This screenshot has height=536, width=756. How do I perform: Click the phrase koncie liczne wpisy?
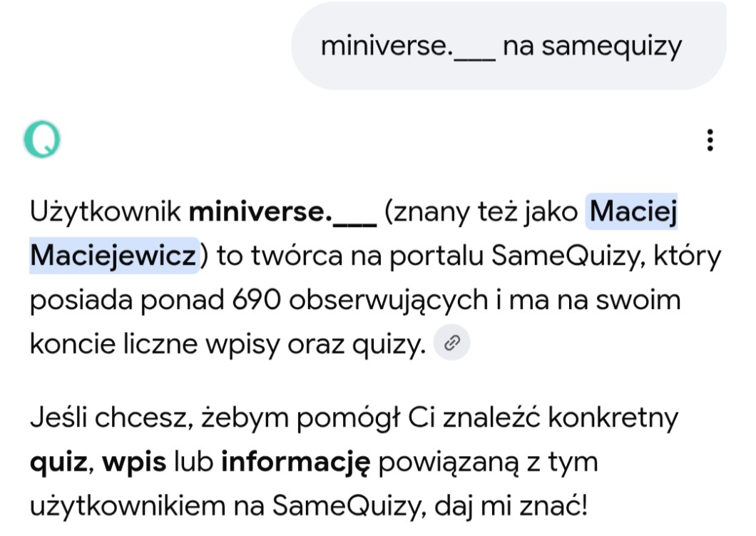pos(155,345)
